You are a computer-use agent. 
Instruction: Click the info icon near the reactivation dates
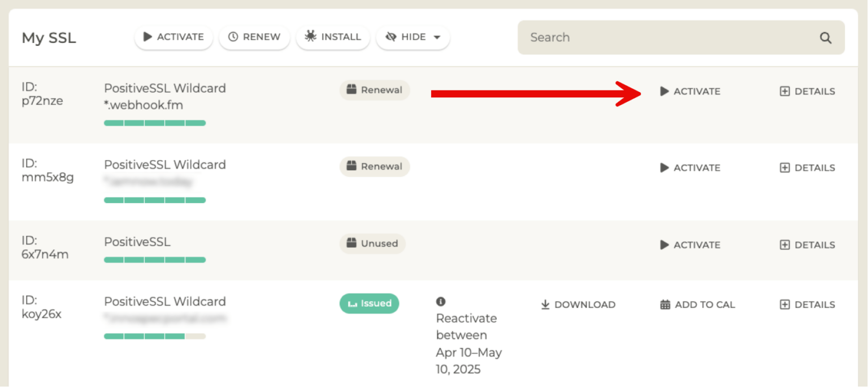point(441,302)
